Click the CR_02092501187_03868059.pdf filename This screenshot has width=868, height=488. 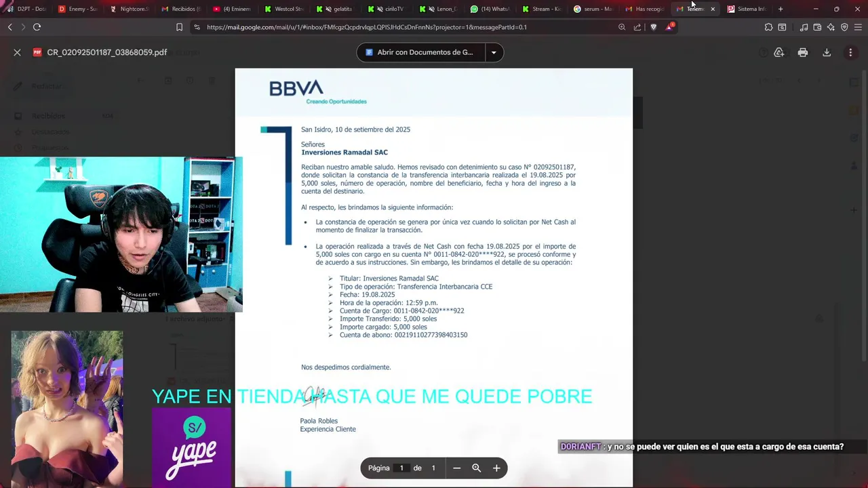pos(107,52)
